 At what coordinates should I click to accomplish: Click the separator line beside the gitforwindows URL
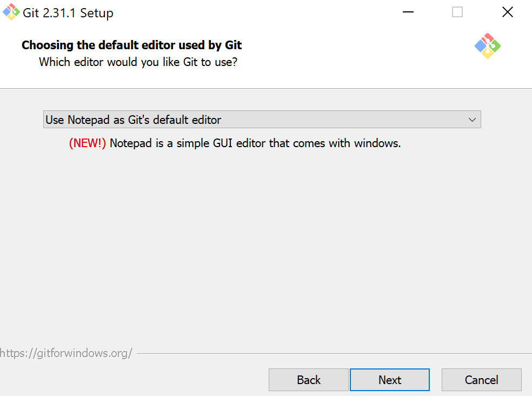[x=334, y=354]
